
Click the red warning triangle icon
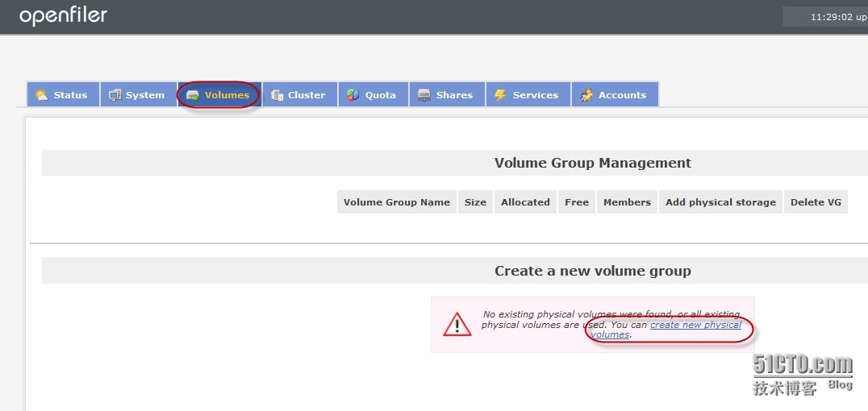[x=457, y=325]
